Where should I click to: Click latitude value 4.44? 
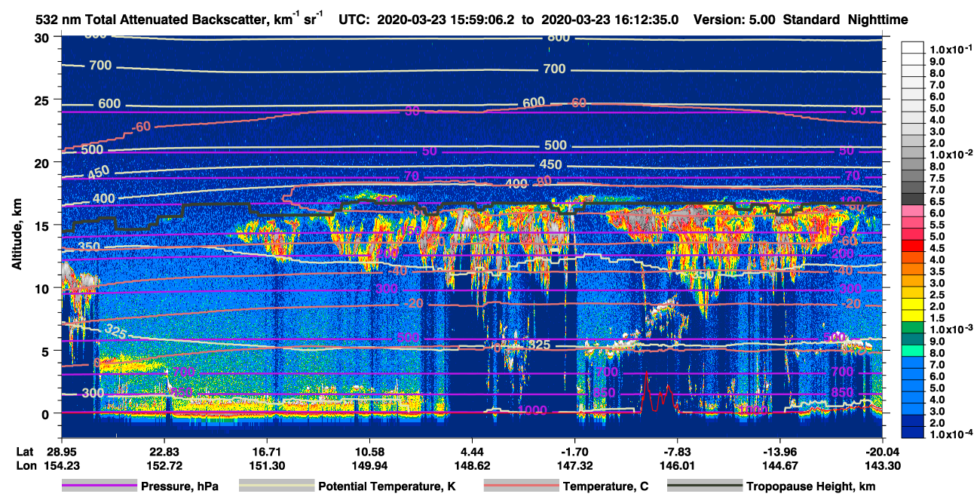point(472,451)
